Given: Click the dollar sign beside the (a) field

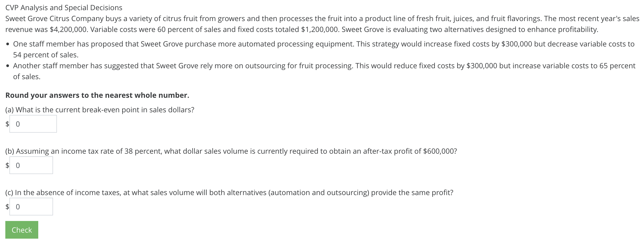Looking at the screenshot, I should tap(7, 124).
